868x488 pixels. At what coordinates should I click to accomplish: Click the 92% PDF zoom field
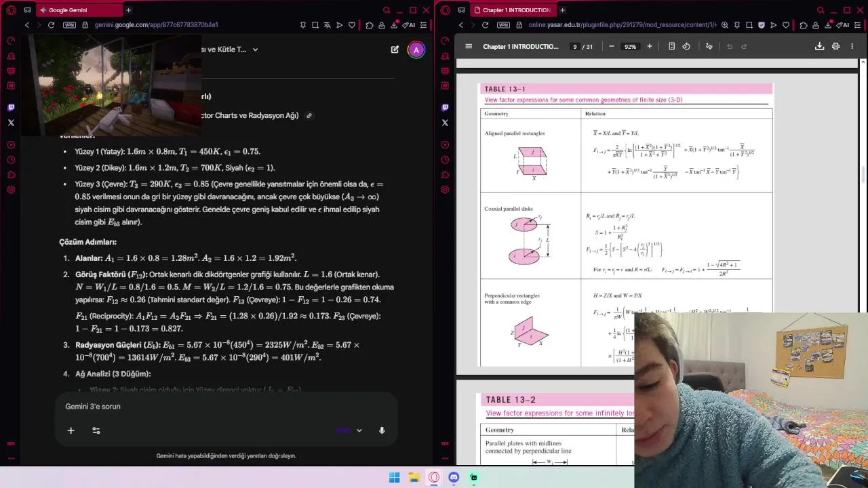(631, 47)
